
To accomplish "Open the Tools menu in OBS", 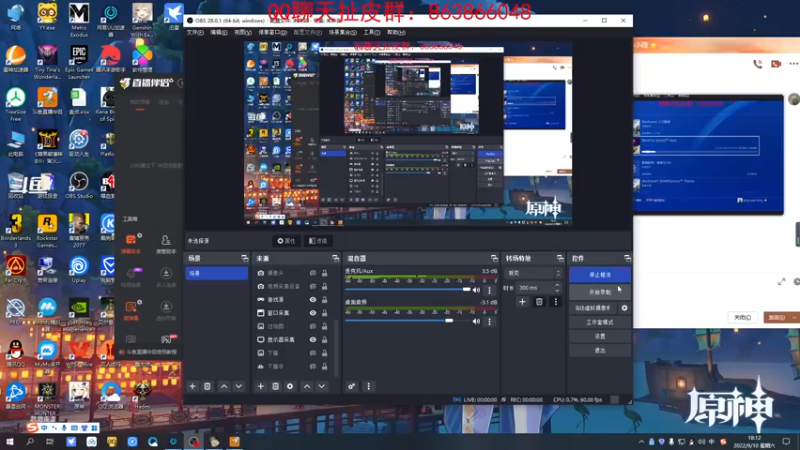I will pyautogui.click(x=371, y=32).
